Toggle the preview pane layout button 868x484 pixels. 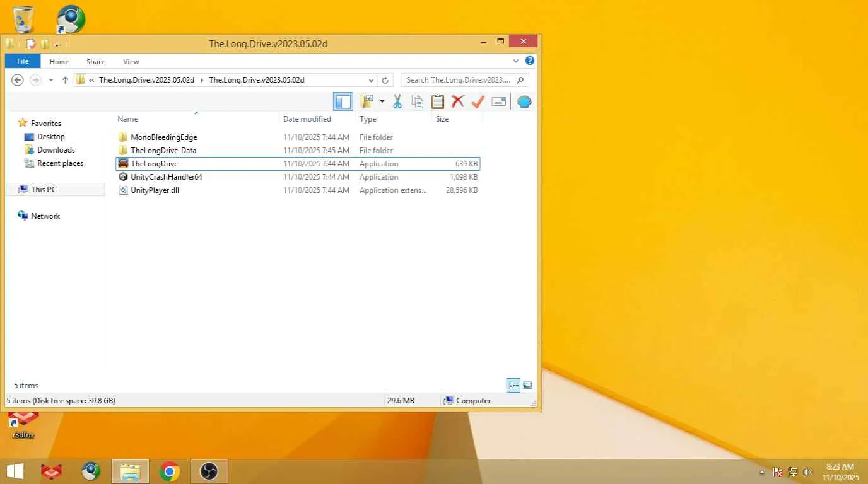tap(343, 101)
